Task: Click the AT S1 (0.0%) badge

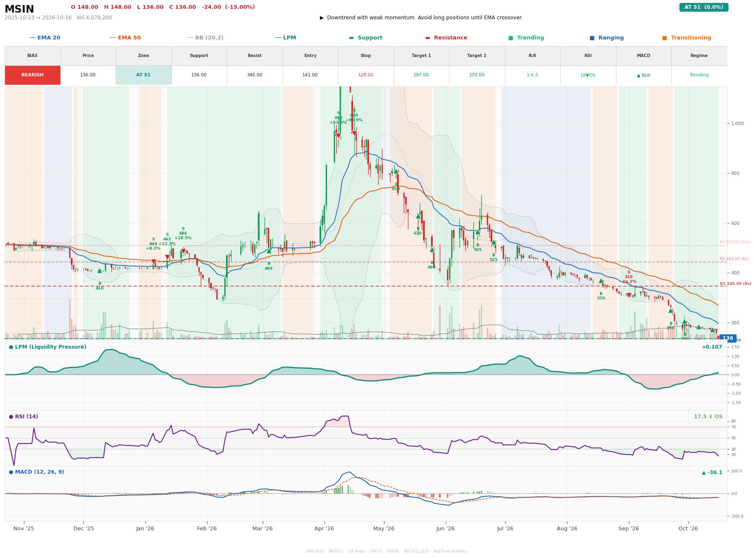Action: coord(704,7)
